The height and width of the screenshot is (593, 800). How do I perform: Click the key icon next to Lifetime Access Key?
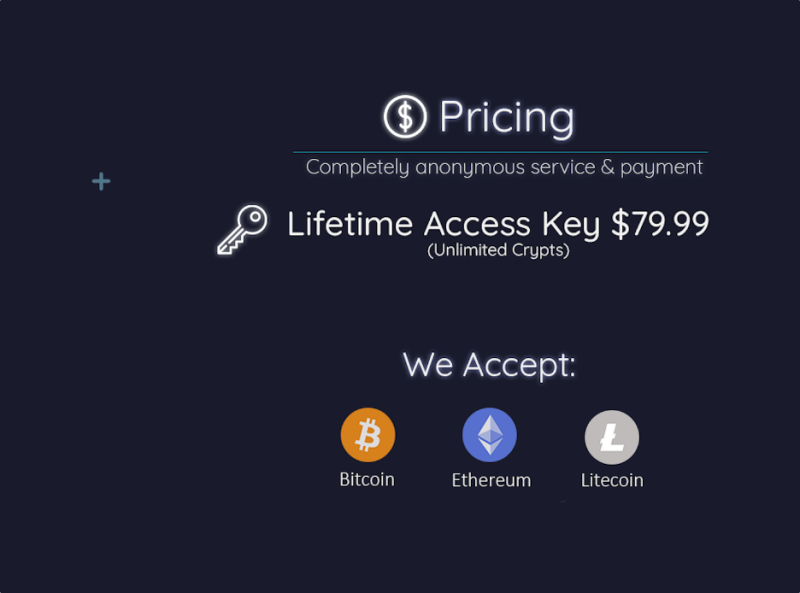pyautogui.click(x=240, y=228)
